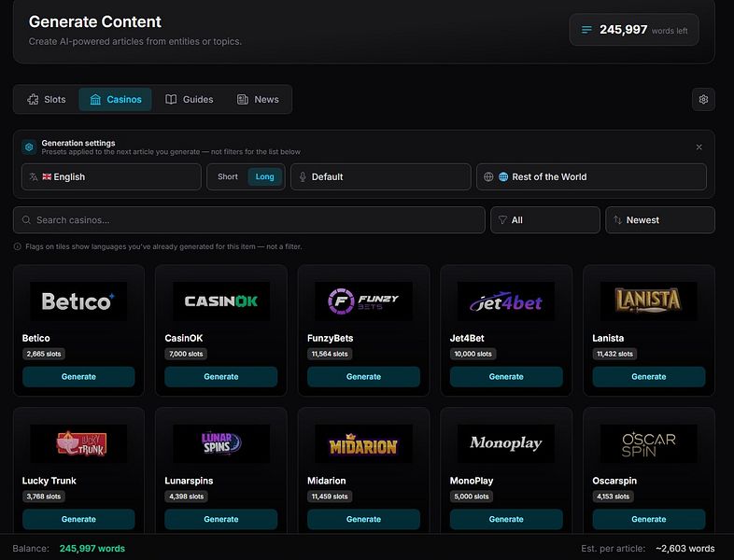Click the '5,000 slots' badge on MonoPlay
Viewport: 734px width, 560px height.
(472, 497)
